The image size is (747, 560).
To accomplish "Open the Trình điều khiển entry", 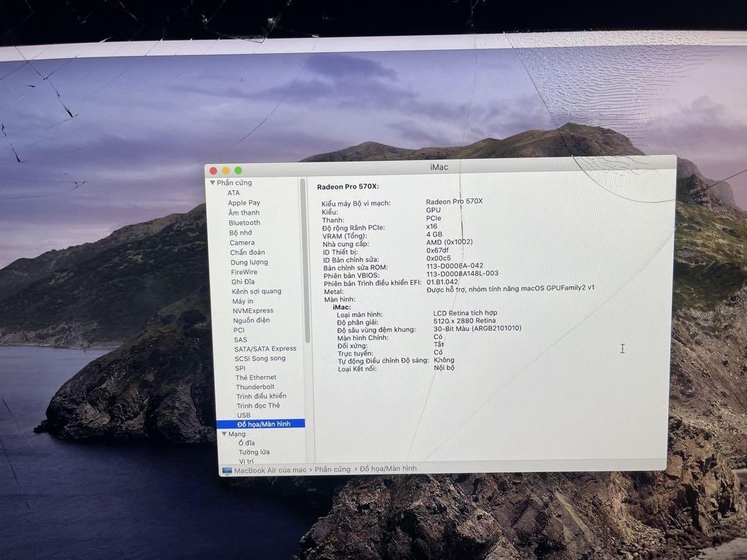I will (x=261, y=396).
